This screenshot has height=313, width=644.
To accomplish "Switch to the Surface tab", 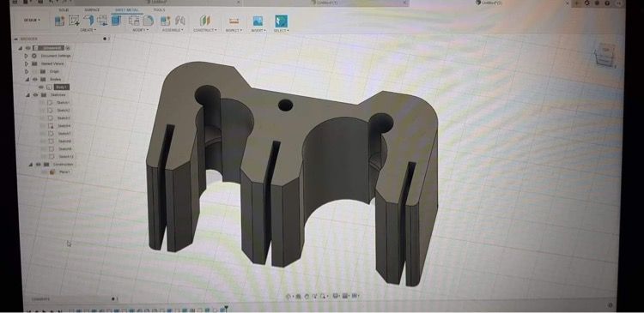I will coord(92,9).
